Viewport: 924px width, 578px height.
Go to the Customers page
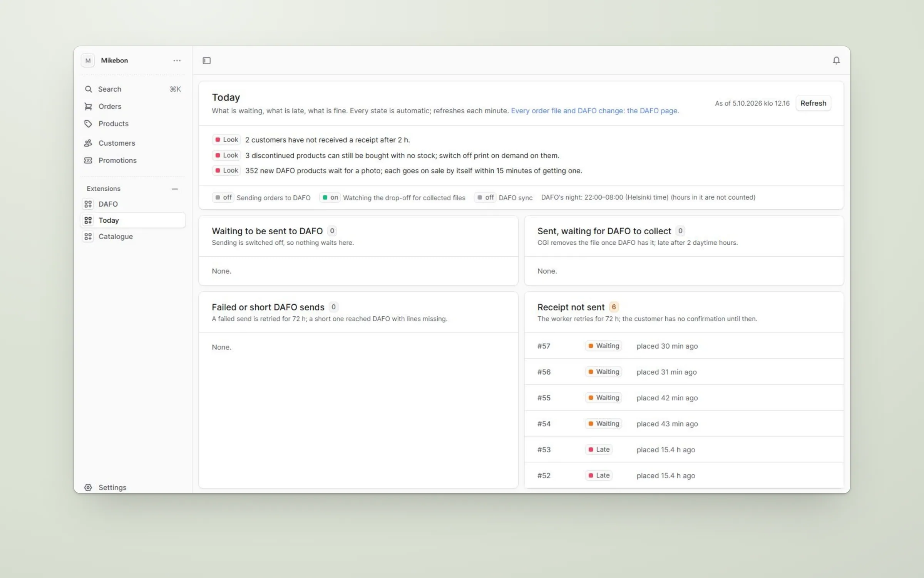click(x=133, y=143)
